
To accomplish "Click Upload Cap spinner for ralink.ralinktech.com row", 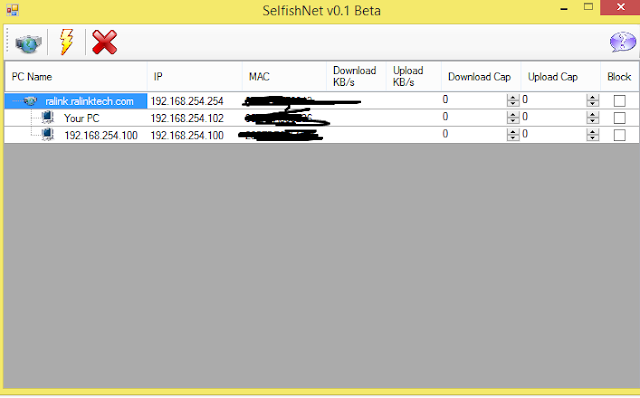I will coord(592,100).
